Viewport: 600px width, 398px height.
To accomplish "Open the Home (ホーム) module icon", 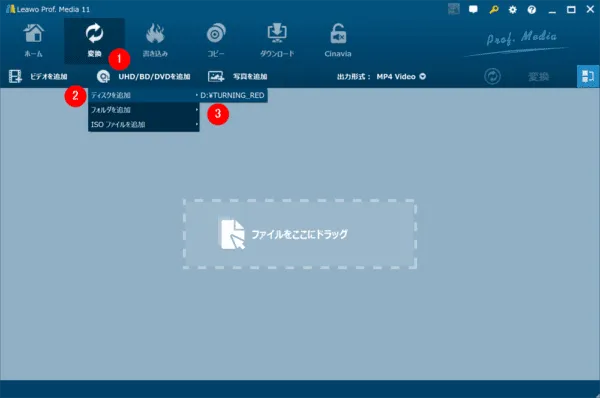I will (34, 33).
